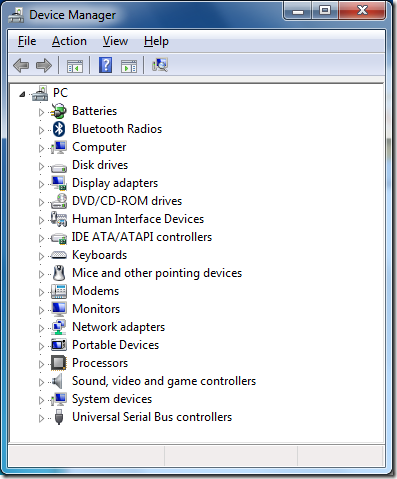Select the Disk drives label
The width and height of the screenshot is (397, 479).
(x=100, y=165)
